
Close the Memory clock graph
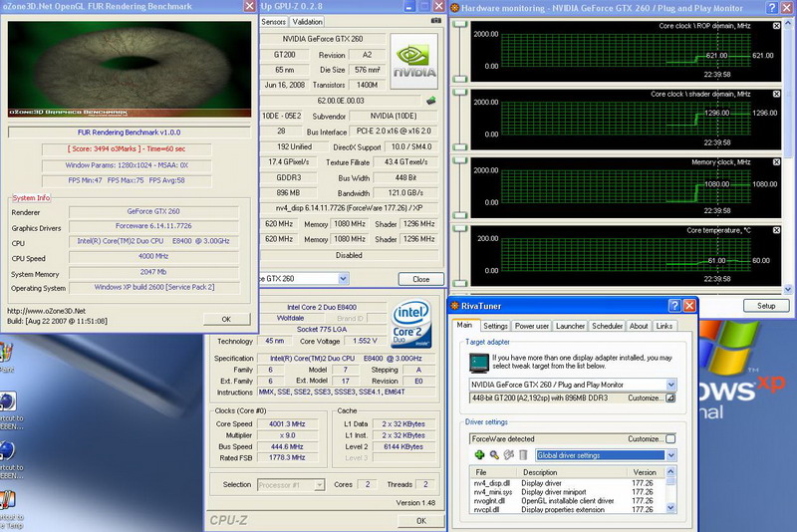click(776, 162)
